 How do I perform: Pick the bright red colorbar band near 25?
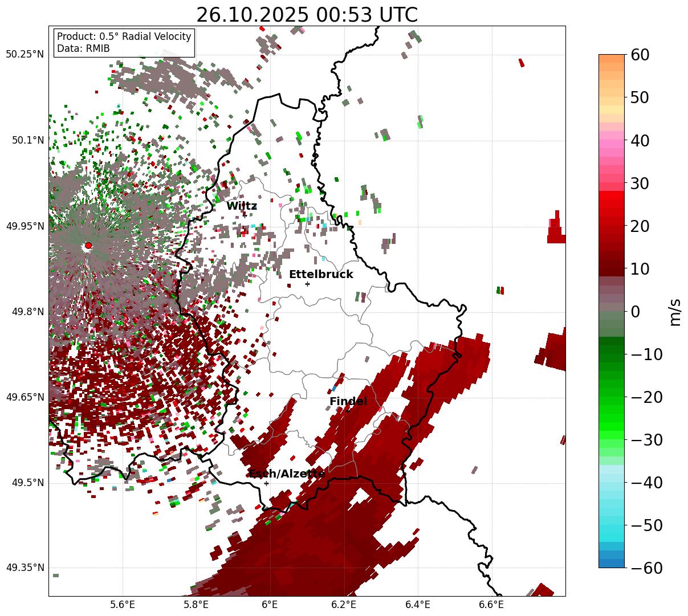tap(612, 205)
